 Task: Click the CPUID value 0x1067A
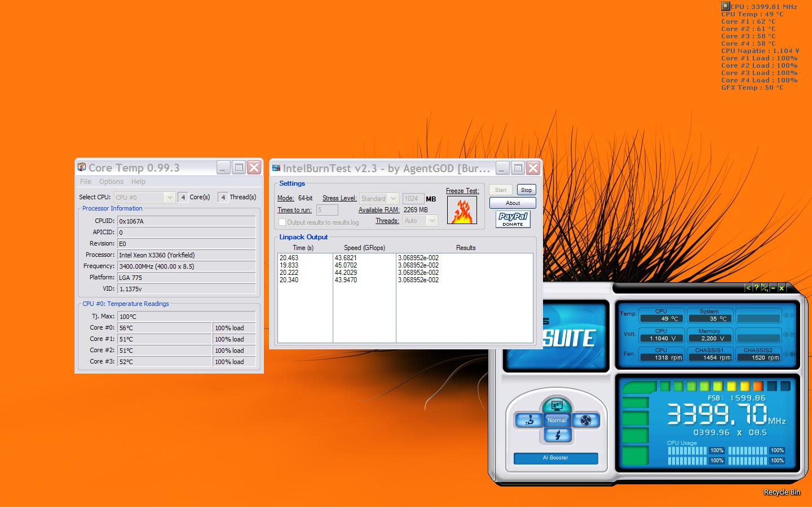click(x=186, y=221)
